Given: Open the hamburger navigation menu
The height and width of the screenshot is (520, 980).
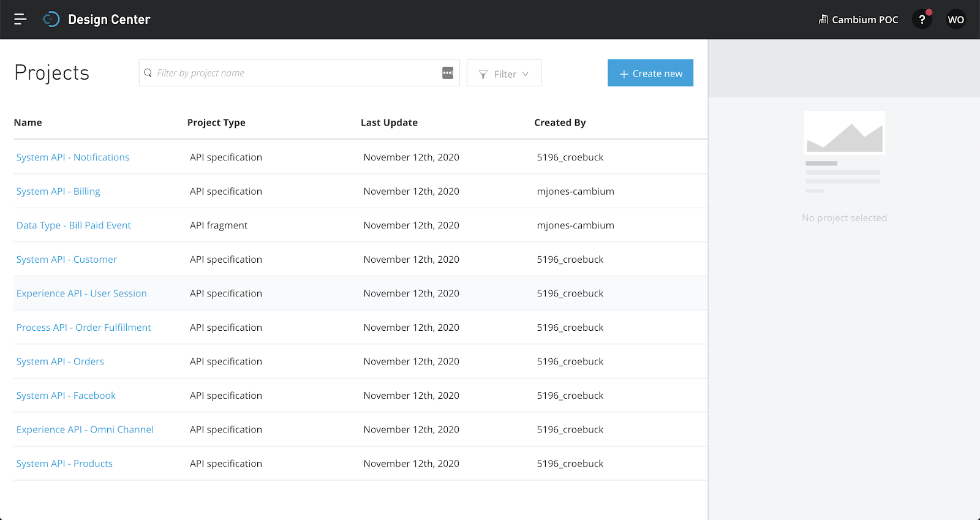Looking at the screenshot, I should 20,20.
